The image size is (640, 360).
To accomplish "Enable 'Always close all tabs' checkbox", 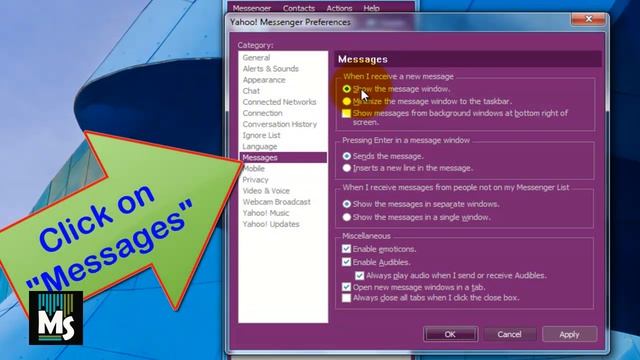I will coord(346,298).
